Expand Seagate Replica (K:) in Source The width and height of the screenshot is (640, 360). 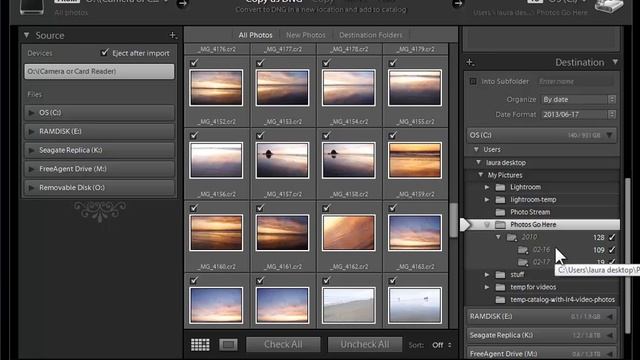pos(31,150)
